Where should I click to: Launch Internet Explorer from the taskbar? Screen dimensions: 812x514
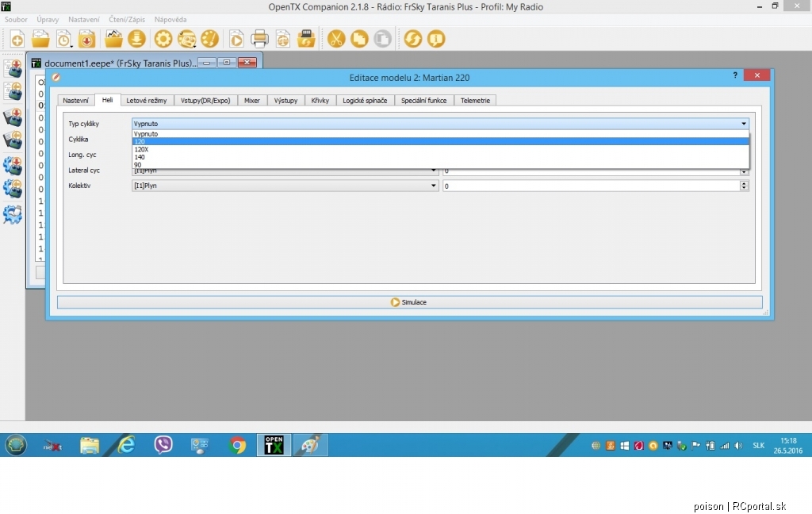(x=126, y=444)
